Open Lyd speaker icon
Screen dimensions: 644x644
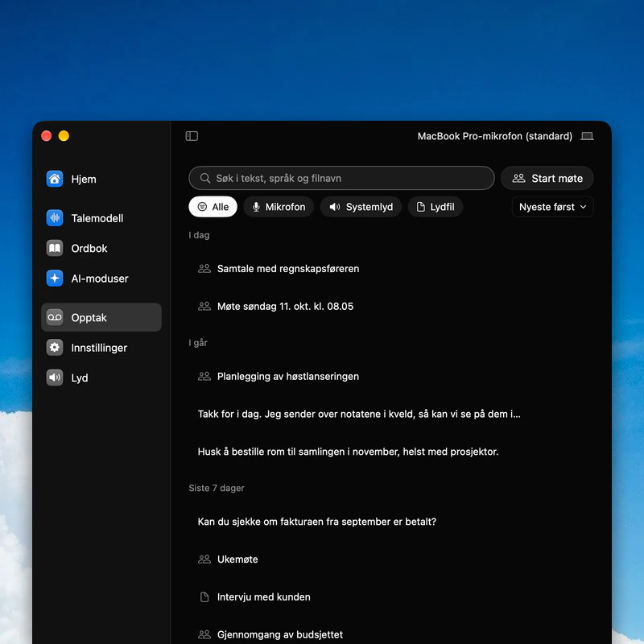pyautogui.click(x=55, y=378)
